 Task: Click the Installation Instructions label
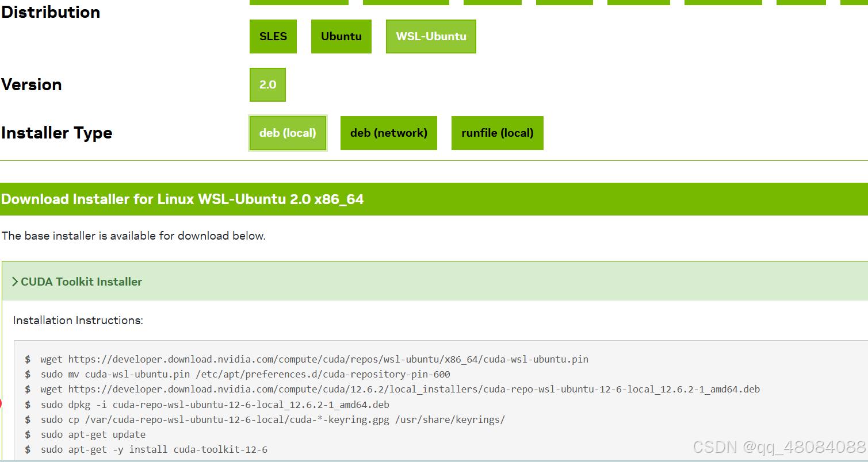[78, 320]
